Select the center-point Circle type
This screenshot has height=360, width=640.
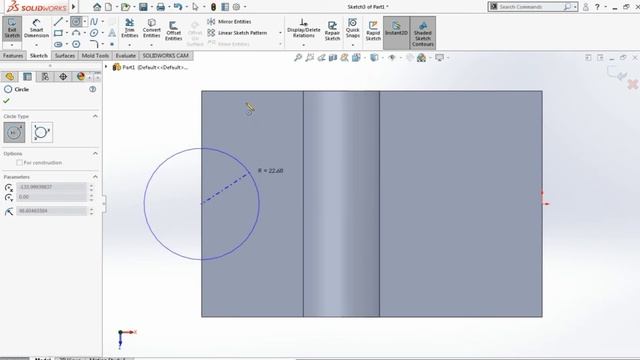pyautogui.click(x=14, y=133)
